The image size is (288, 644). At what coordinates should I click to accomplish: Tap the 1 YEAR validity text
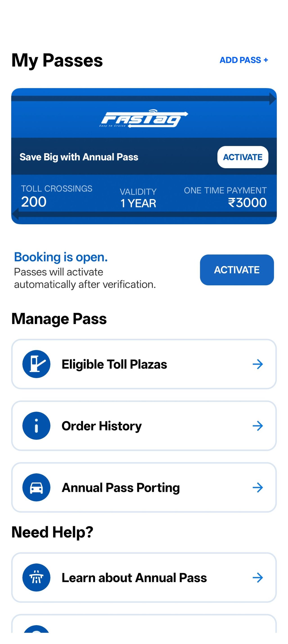tap(138, 203)
